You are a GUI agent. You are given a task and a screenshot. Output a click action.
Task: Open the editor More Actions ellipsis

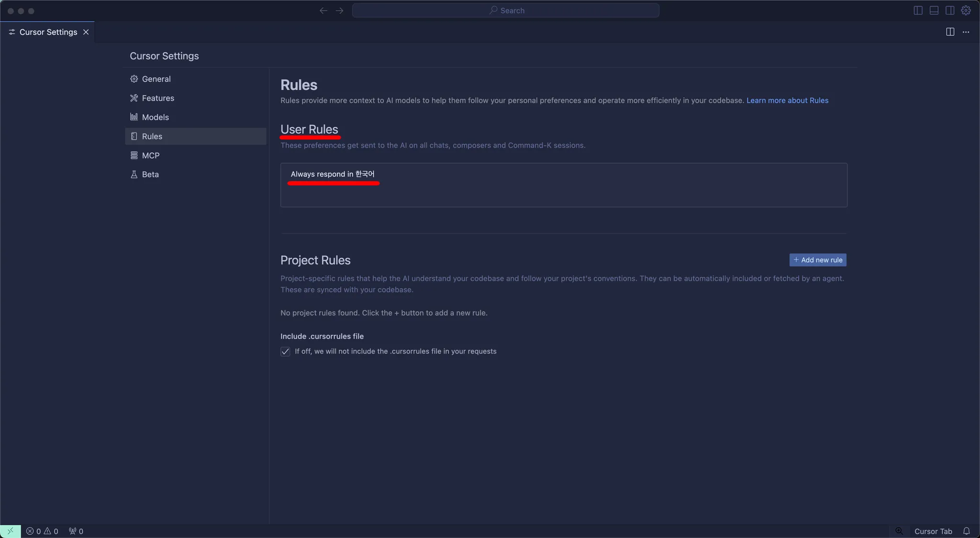click(x=966, y=32)
